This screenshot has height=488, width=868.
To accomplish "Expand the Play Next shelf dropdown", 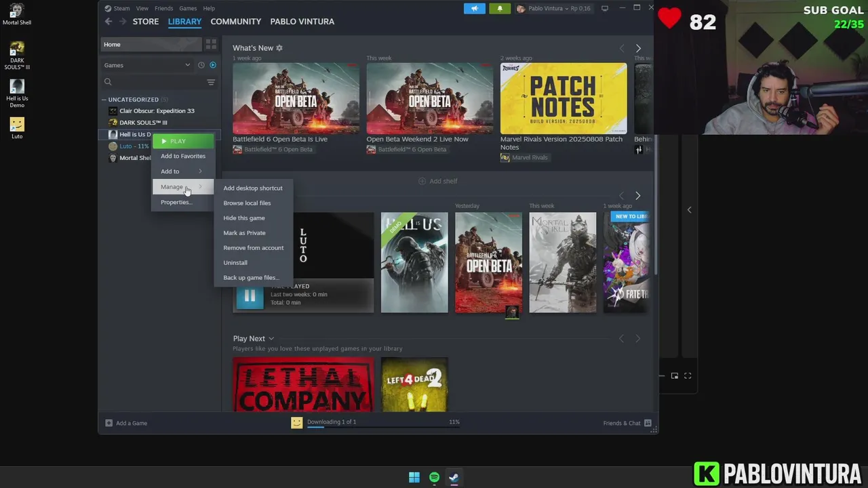I will pos(271,338).
